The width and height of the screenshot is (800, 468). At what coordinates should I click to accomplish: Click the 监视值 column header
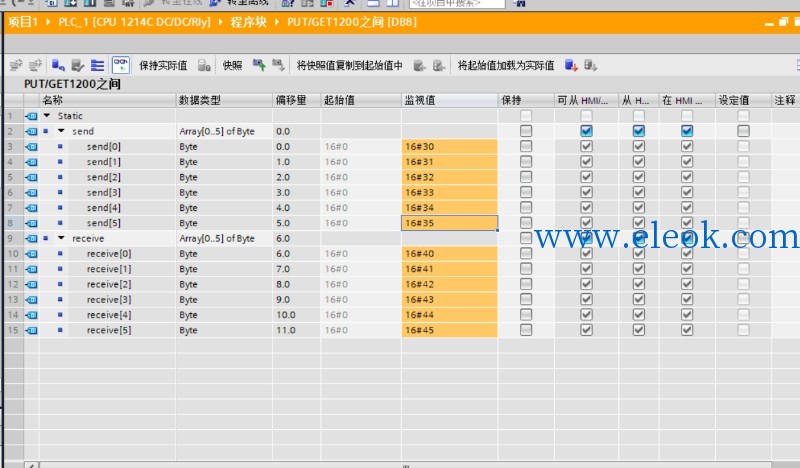(449, 100)
